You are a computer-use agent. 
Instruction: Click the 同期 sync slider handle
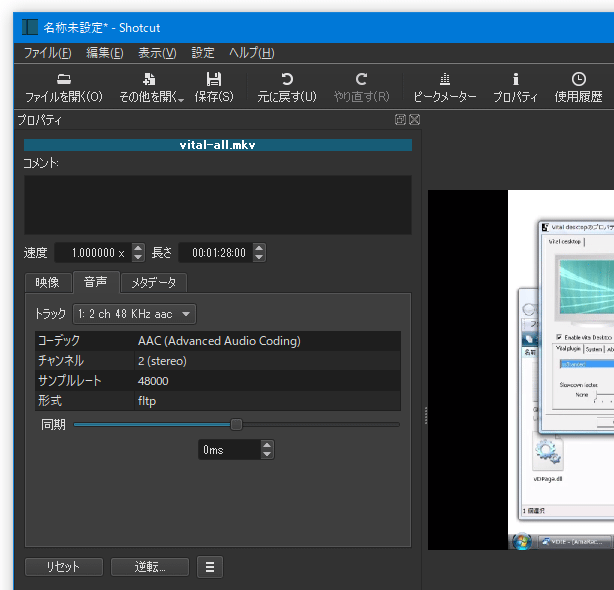[236, 424]
